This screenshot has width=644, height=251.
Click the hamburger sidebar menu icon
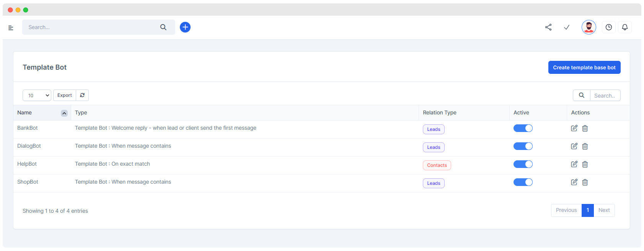(11, 28)
